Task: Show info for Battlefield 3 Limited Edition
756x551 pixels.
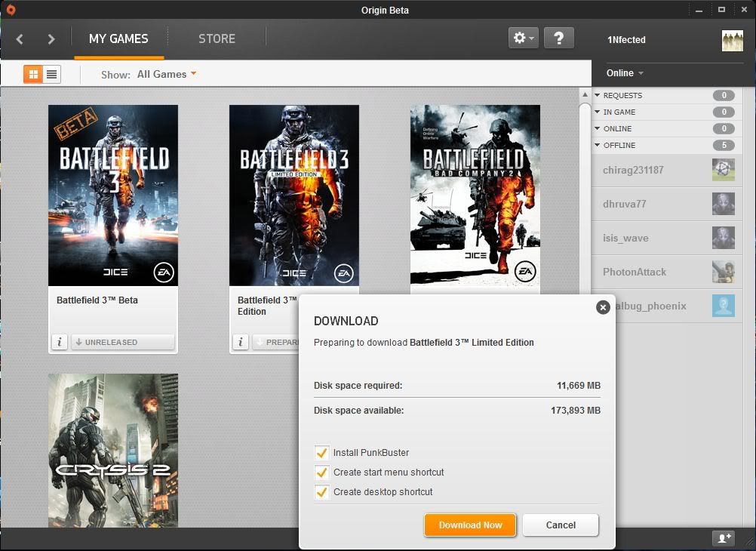Action: [x=241, y=342]
